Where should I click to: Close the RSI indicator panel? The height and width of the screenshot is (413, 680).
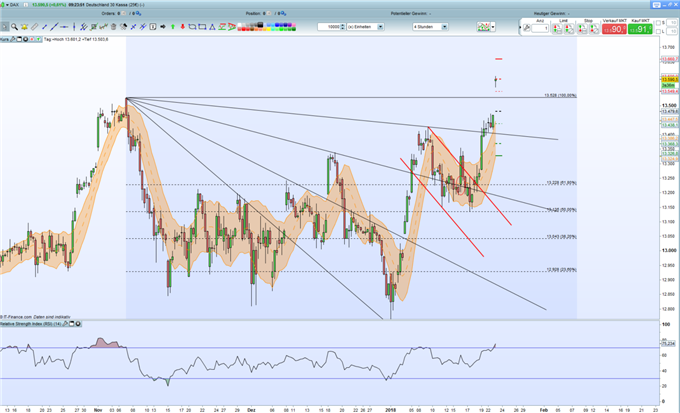tap(78, 324)
